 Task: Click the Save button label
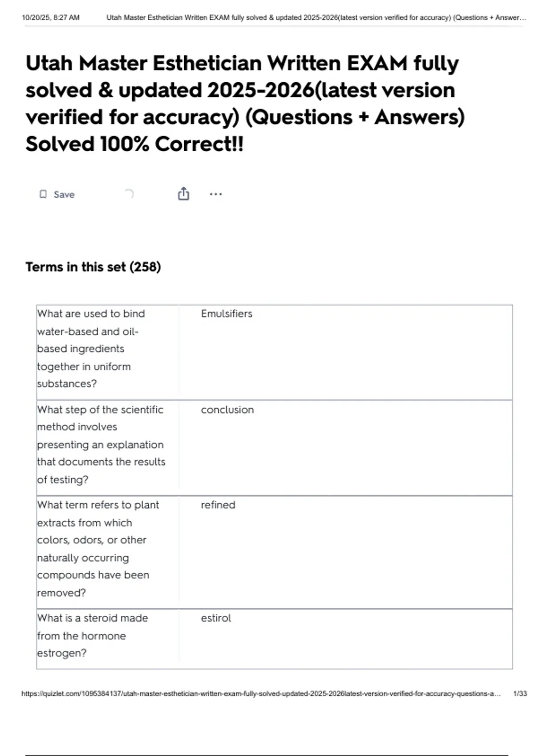point(64,194)
